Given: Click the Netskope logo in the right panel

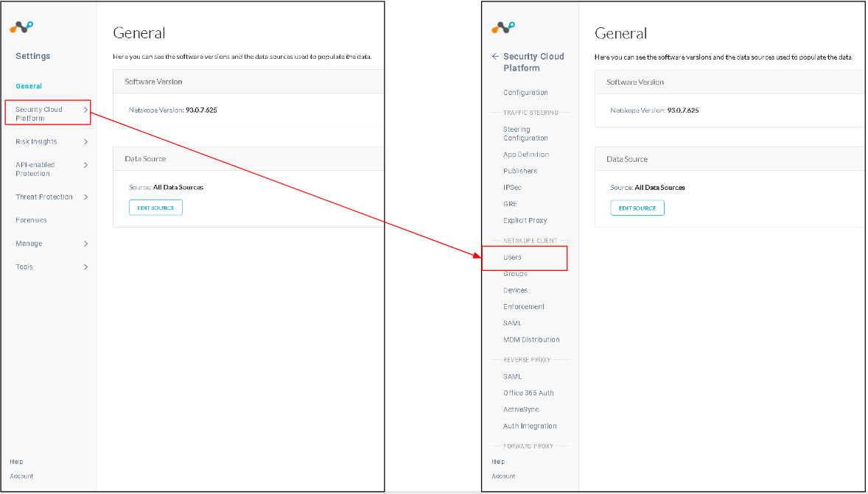Looking at the screenshot, I should tap(503, 27).
